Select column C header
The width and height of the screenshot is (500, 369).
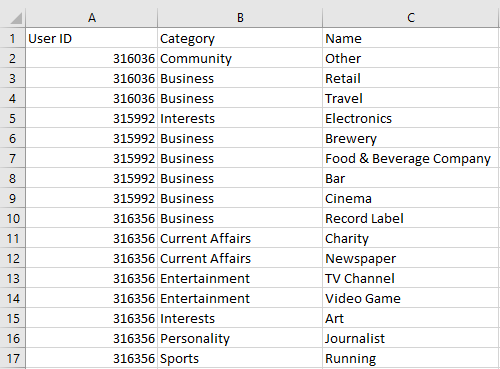point(411,18)
